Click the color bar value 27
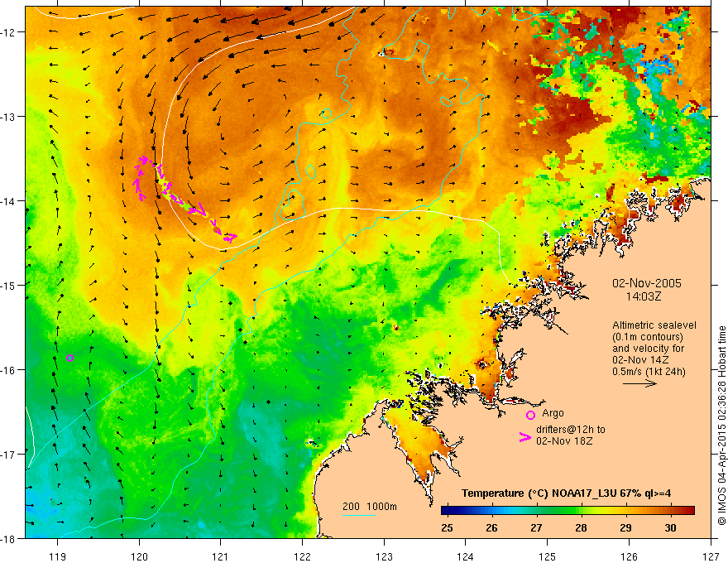 [x=536, y=528]
